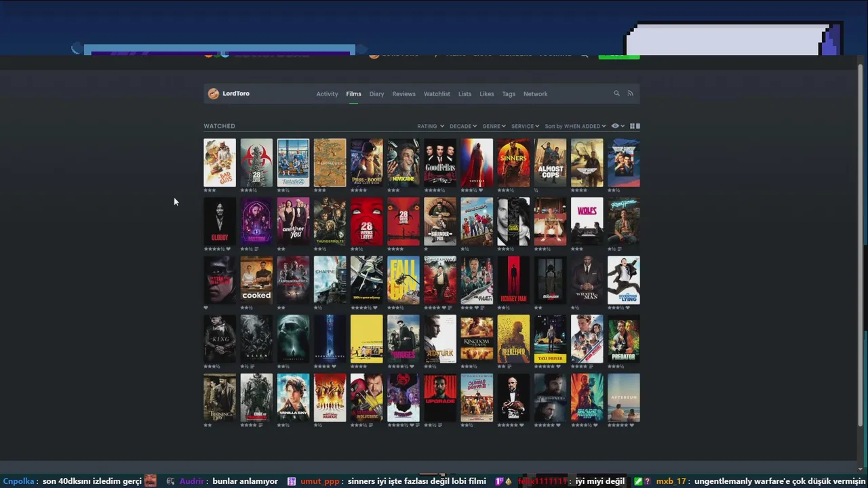This screenshot has height=488, width=868.
Task: Open the Atatürk poster
Action: [440, 339]
